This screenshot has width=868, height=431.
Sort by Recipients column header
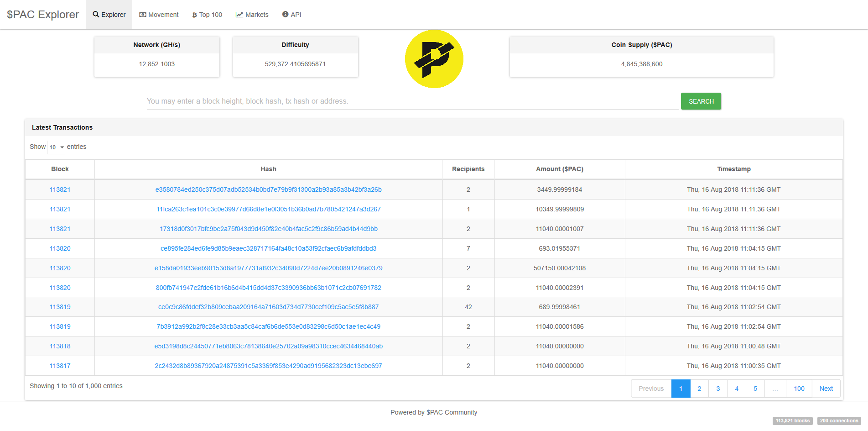468,169
